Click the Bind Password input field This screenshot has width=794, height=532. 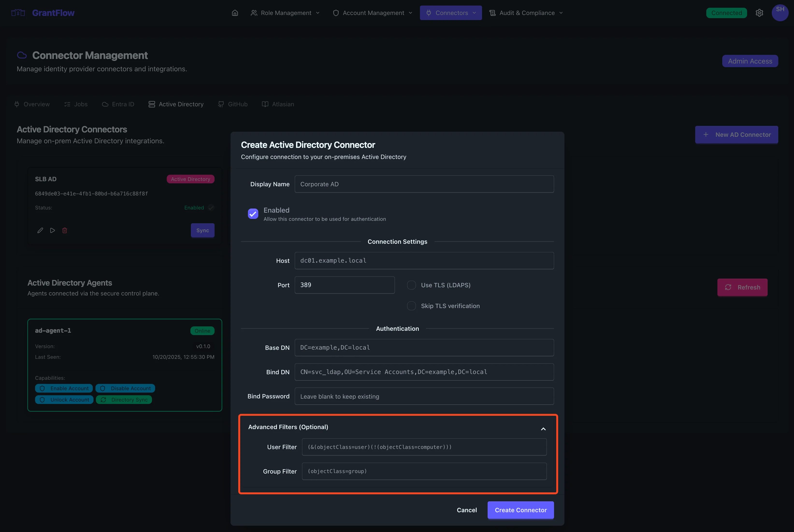point(424,396)
